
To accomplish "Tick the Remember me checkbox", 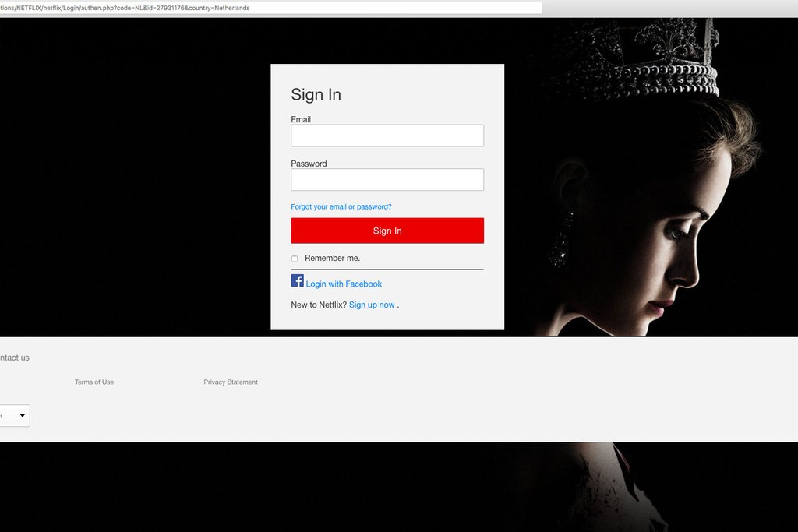I will coord(295,259).
